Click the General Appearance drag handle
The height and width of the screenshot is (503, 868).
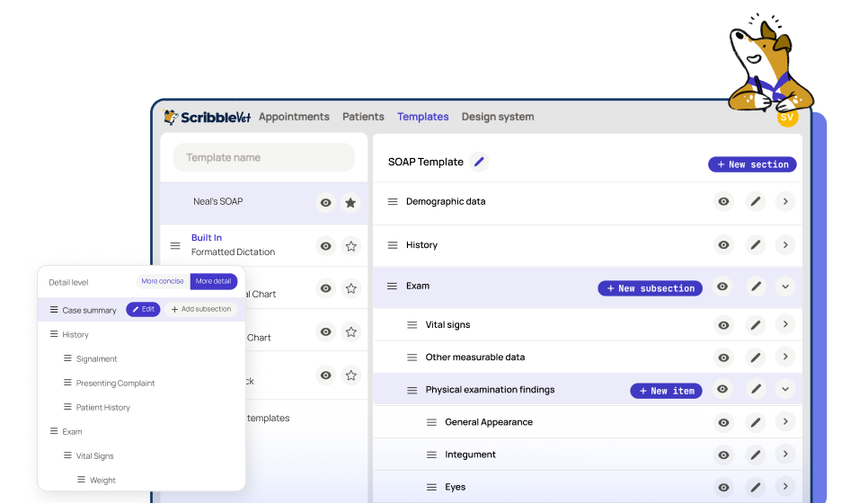tap(432, 422)
